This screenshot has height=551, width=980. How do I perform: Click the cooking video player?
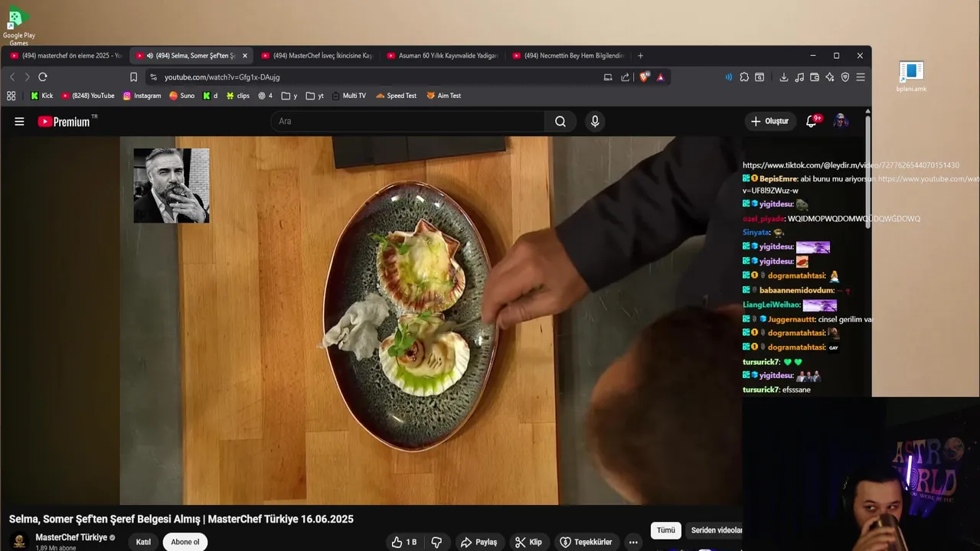point(431,321)
